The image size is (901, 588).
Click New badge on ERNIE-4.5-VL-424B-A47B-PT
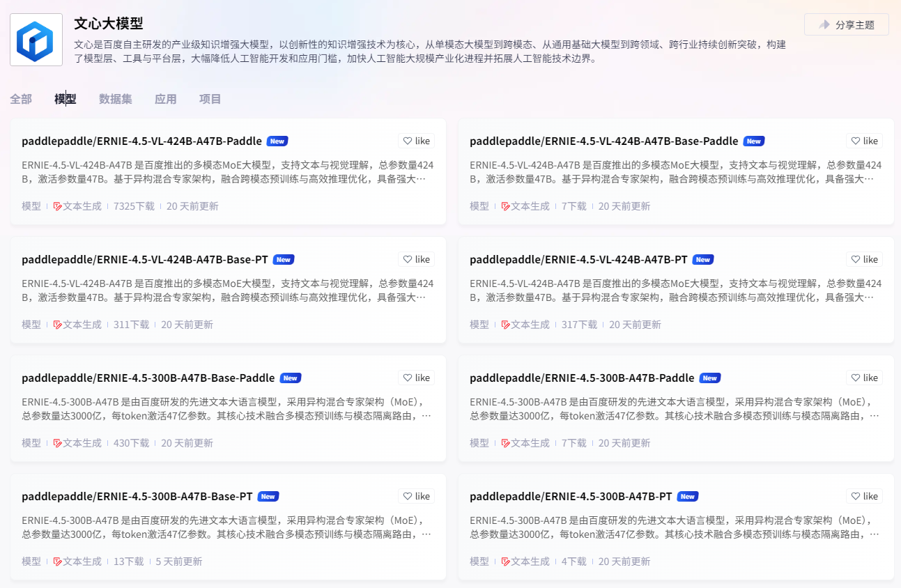click(x=703, y=260)
